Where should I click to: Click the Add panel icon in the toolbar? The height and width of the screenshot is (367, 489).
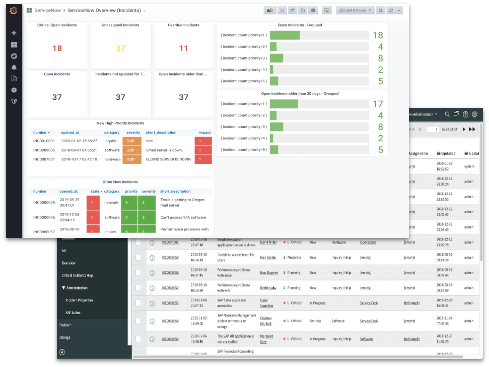270,10
